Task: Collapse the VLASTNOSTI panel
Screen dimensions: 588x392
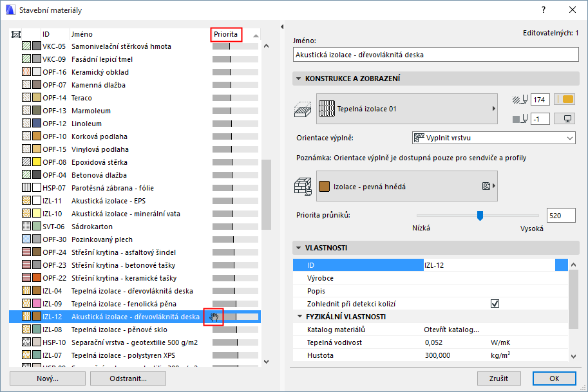Action: coord(298,248)
